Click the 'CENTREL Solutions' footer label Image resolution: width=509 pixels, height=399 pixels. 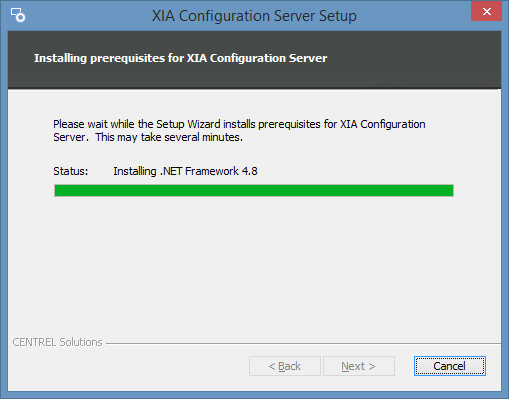point(57,342)
